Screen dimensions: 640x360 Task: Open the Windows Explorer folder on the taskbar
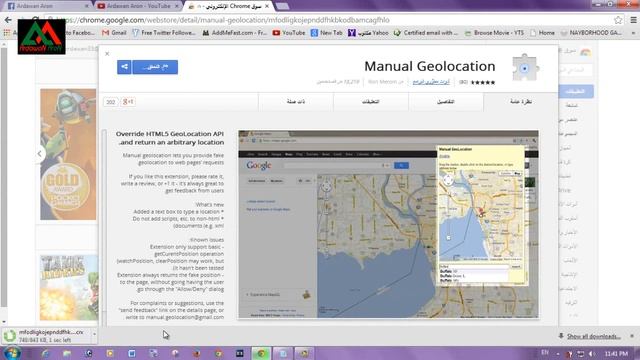(67, 353)
